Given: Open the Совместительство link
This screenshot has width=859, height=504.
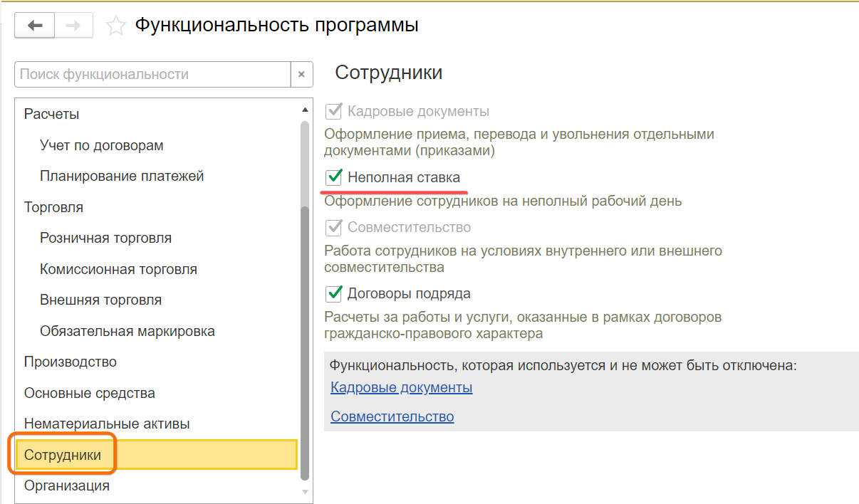Looking at the screenshot, I should pos(392,416).
